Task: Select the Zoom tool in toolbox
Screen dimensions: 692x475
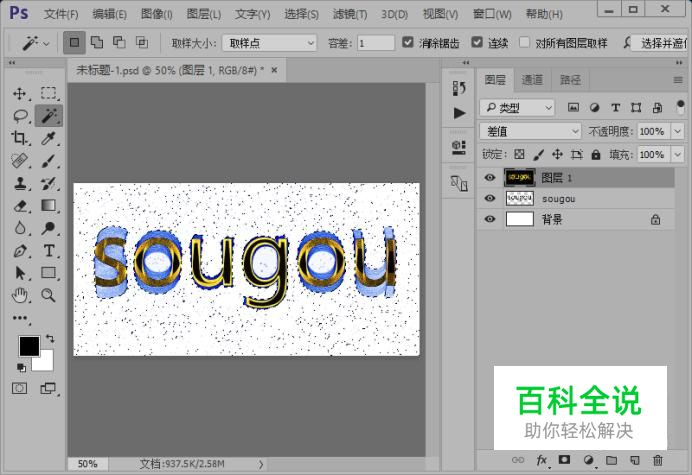Action: click(48, 295)
